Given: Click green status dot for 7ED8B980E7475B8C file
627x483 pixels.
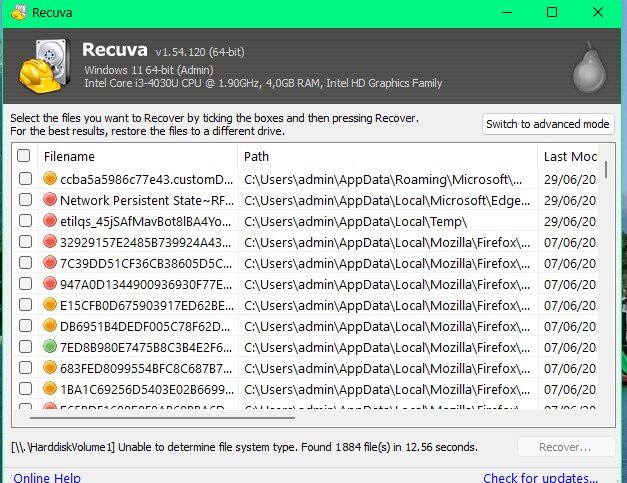Looking at the screenshot, I should tap(50, 347).
